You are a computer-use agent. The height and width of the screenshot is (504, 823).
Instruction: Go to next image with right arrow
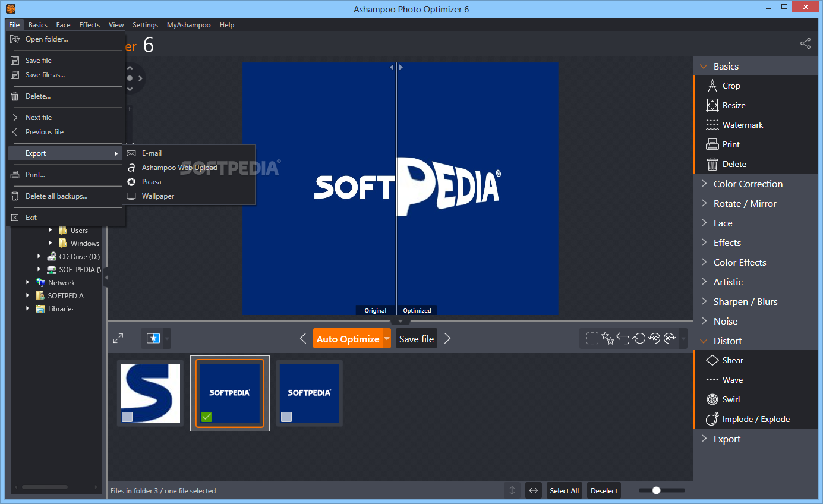pyautogui.click(x=447, y=338)
